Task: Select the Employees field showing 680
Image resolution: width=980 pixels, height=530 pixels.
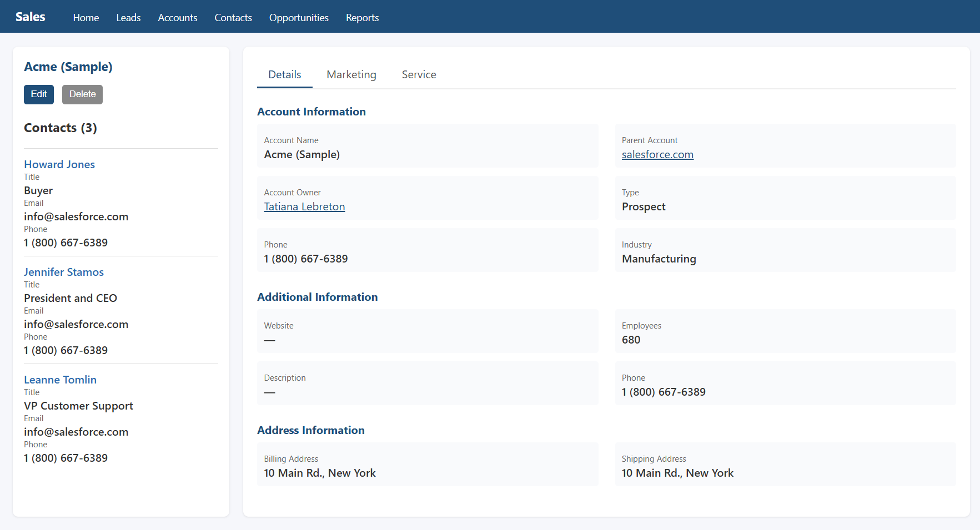Action: pyautogui.click(x=631, y=340)
